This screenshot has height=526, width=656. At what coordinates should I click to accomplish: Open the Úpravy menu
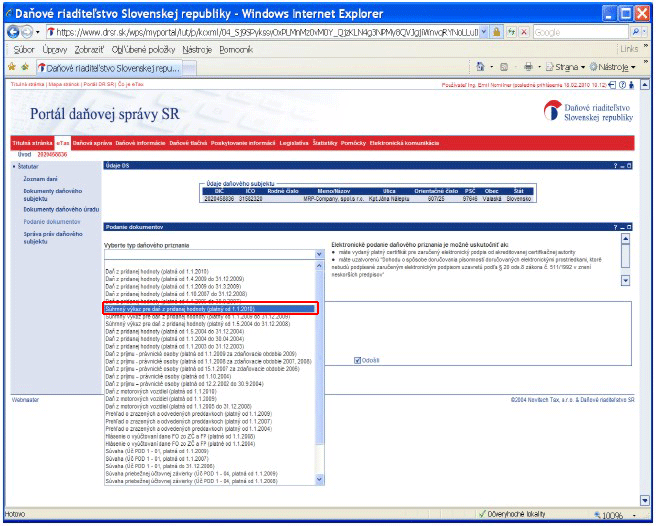point(54,50)
